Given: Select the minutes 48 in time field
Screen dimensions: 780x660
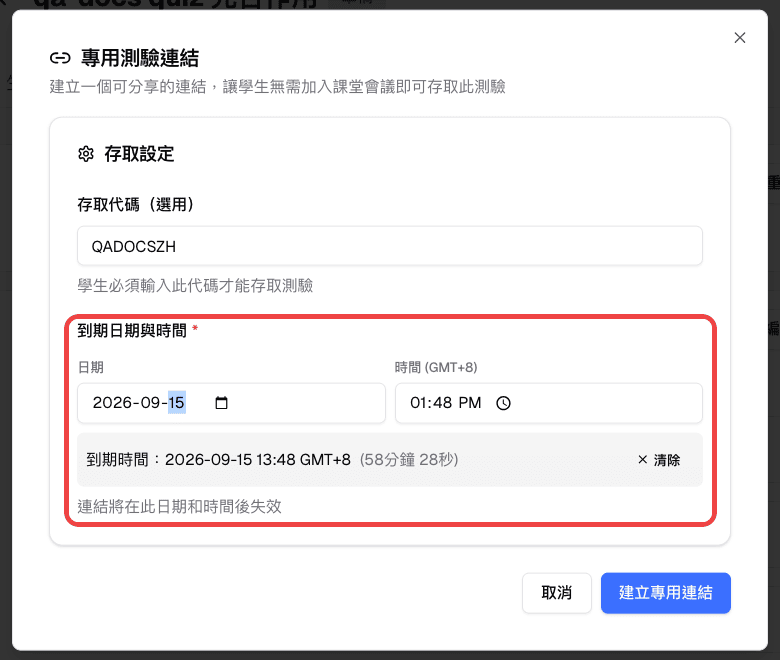Looking at the screenshot, I should tap(443, 402).
